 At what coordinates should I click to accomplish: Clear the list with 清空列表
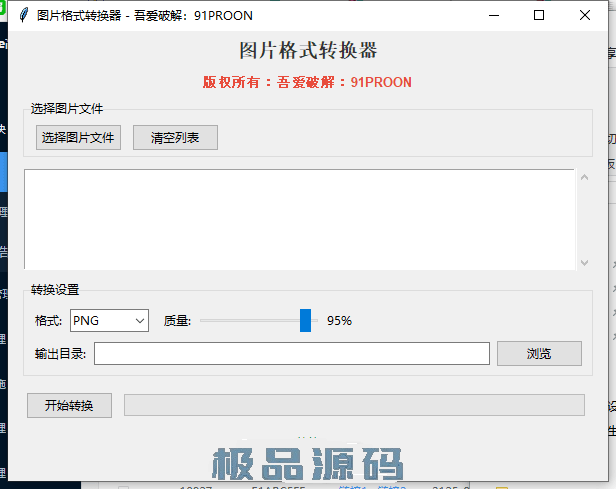(x=175, y=137)
